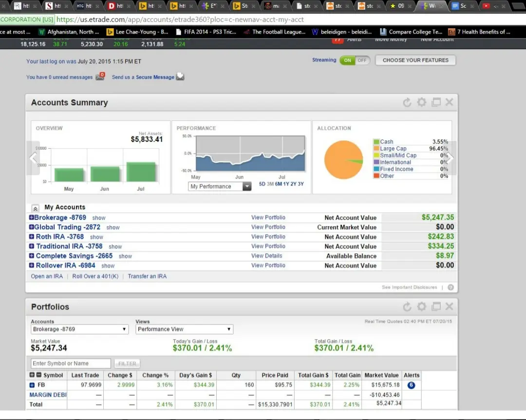The width and height of the screenshot is (526, 420).
Task: Select the 3M performance range
Action: click(x=270, y=184)
